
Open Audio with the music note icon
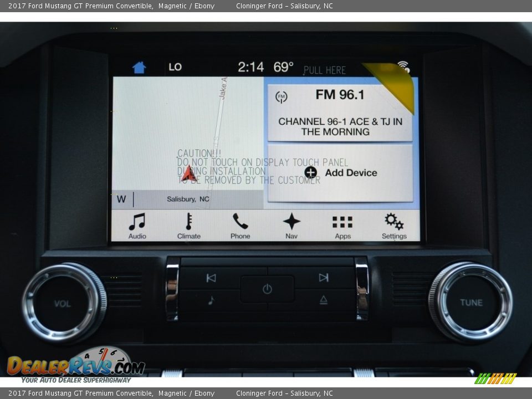coord(137,226)
